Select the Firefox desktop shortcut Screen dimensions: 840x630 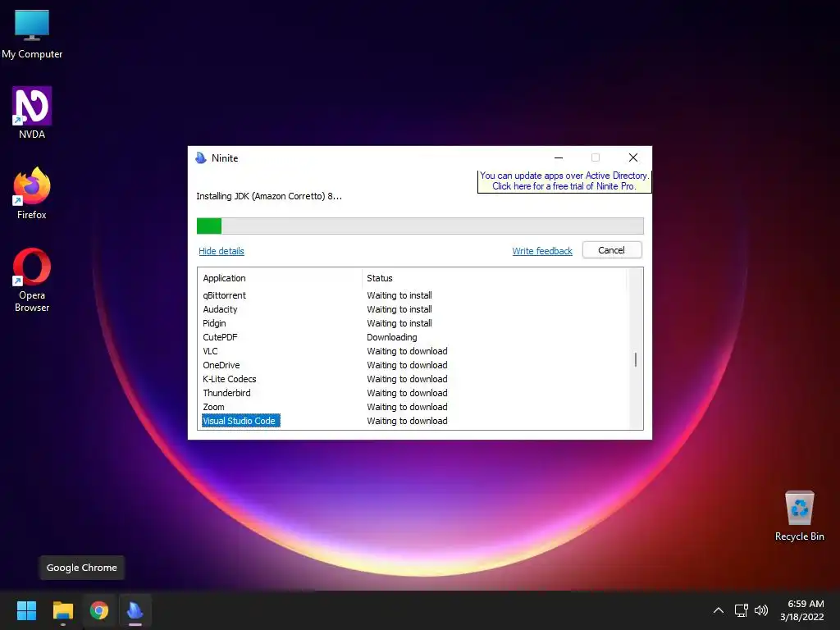pyautogui.click(x=32, y=194)
